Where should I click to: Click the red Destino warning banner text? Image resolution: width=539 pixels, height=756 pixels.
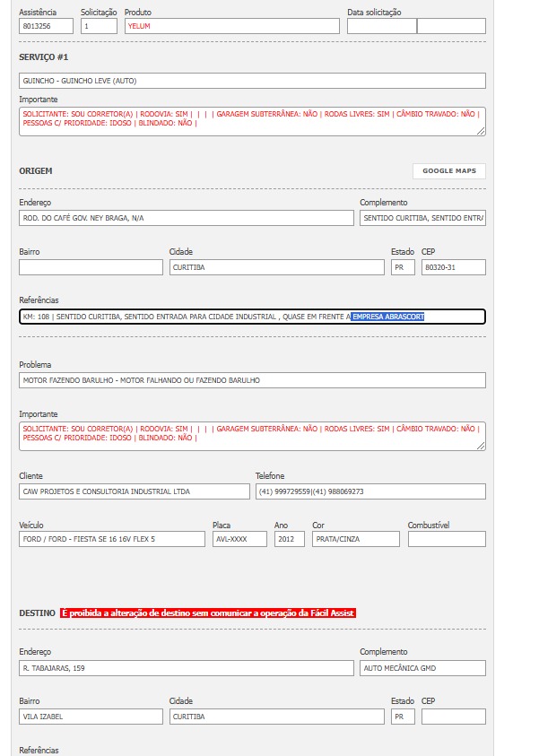[208, 613]
